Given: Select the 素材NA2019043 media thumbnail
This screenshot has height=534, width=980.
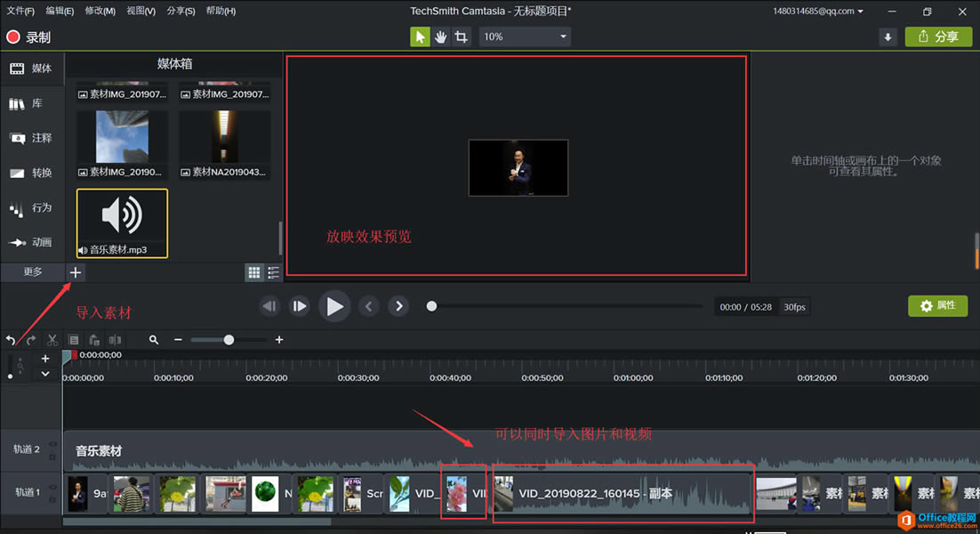Looking at the screenshot, I should pos(224,144).
